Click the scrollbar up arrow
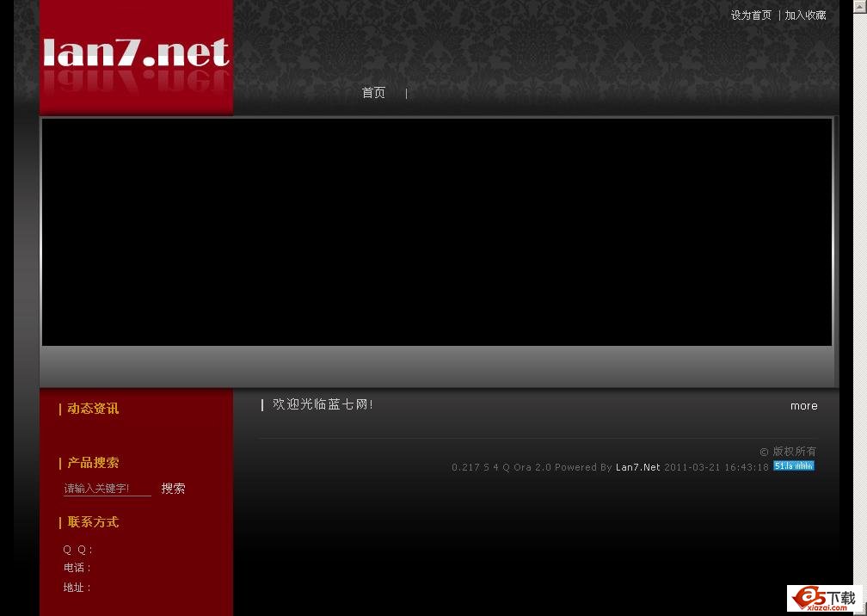This screenshot has height=616, width=867. tap(861, 7)
